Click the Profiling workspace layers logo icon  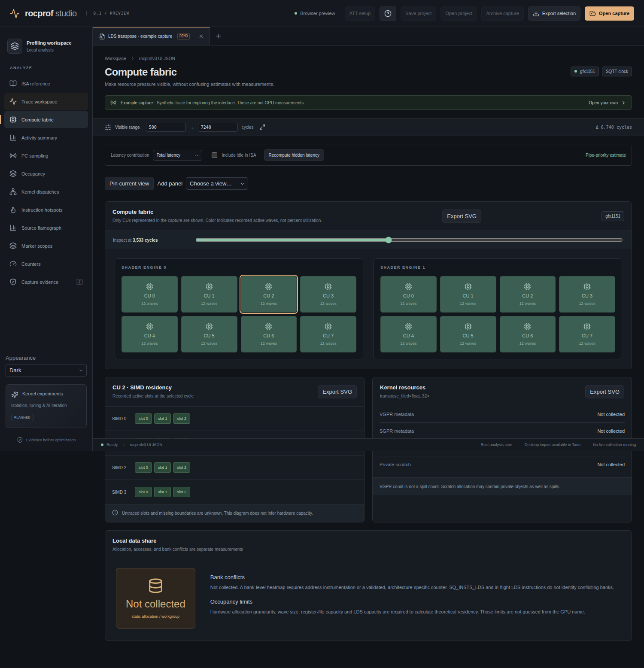[15, 46]
